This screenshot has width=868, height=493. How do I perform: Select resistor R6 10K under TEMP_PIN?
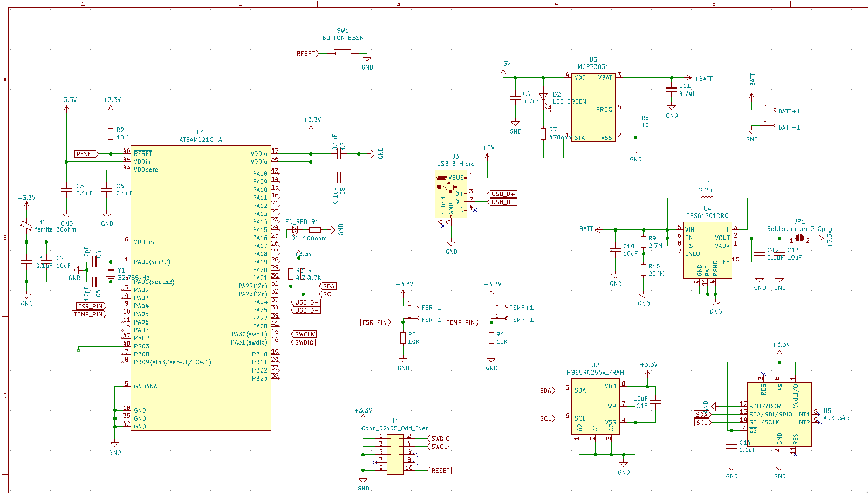pos(491,338)
